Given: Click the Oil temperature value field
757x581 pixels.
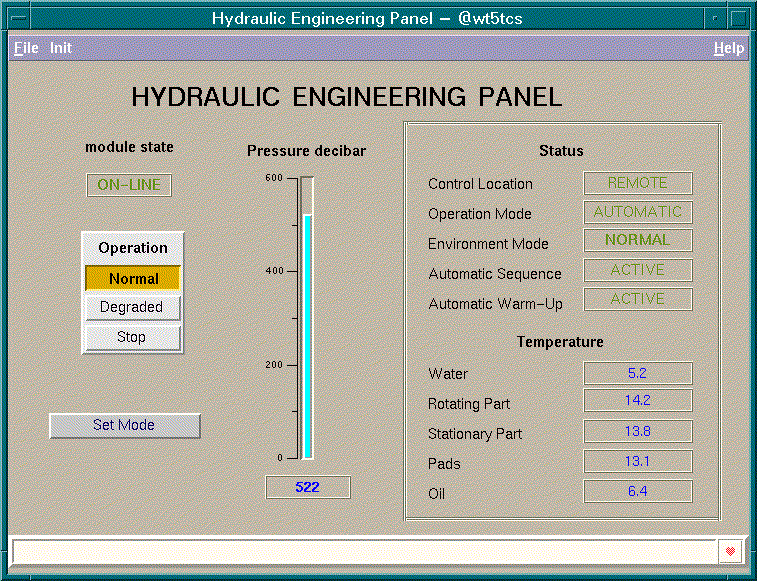Looking at the screenshot, I should coord(638,491).
